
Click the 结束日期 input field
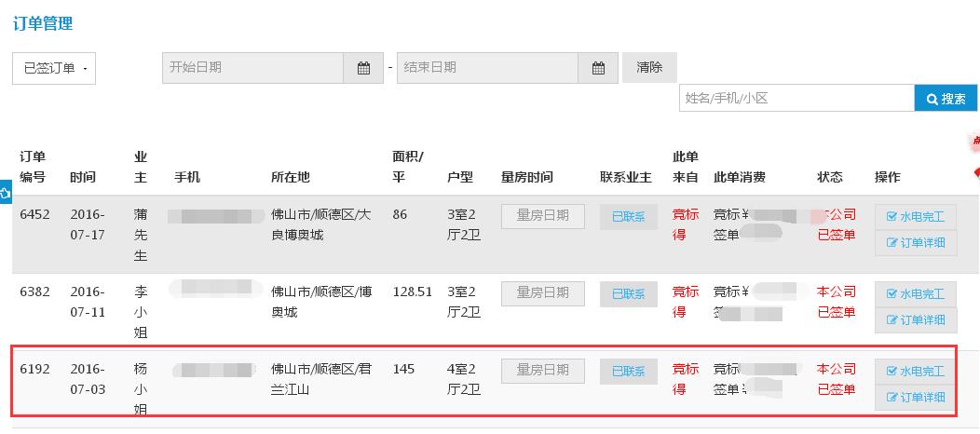(487, 68)
